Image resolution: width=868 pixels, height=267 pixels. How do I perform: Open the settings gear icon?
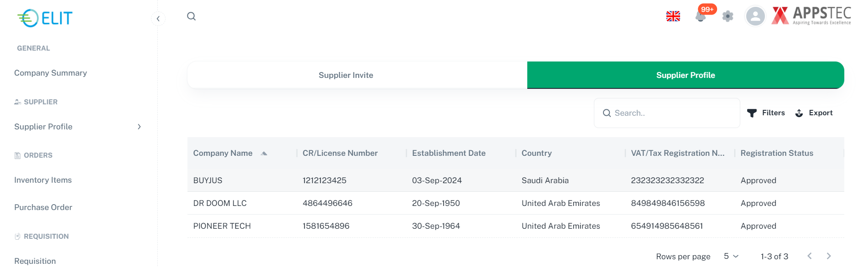(x=728, y=16)
